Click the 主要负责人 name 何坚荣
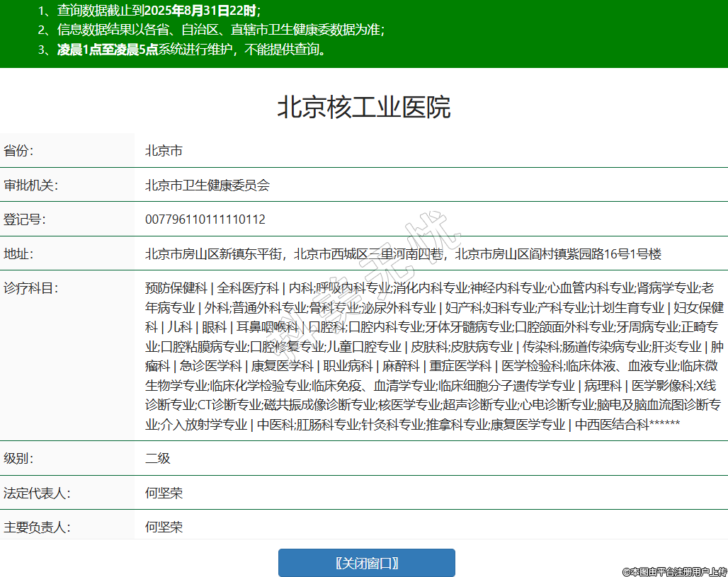Screen dimensions: 728x577 pos(164,527)
